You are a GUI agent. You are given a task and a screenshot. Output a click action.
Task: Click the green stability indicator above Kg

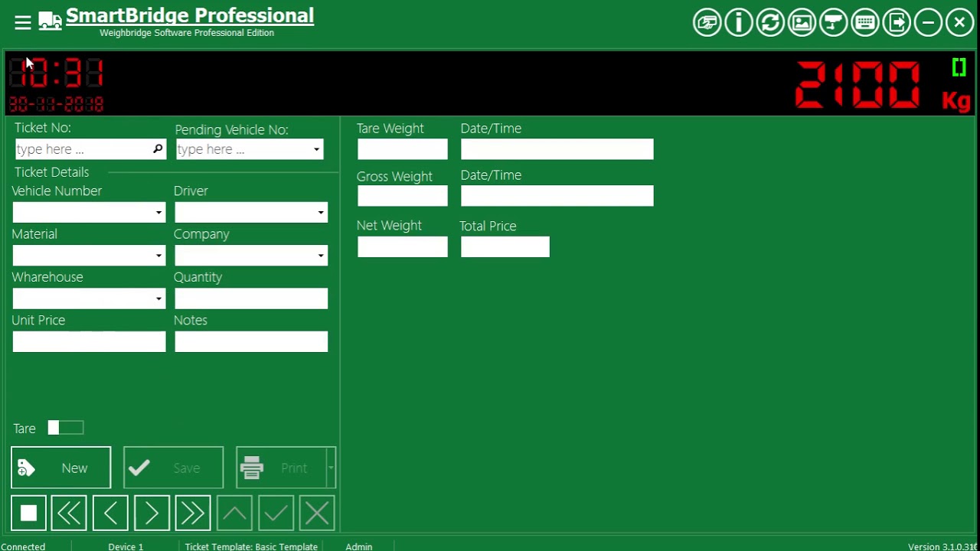pyautogui.click(x=959, y=68)
